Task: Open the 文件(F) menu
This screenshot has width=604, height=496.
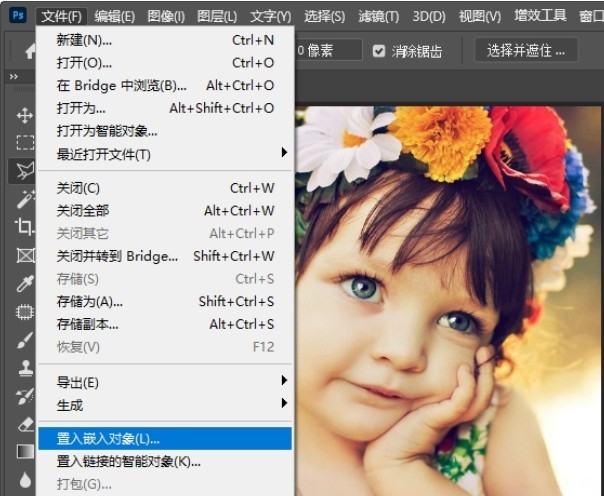Action: coord(61,16)
